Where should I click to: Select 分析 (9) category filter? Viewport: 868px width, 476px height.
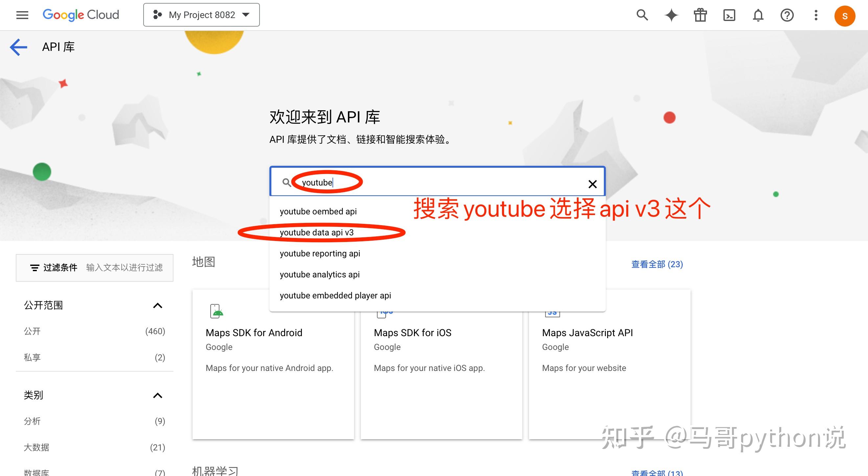pos(32,421)
